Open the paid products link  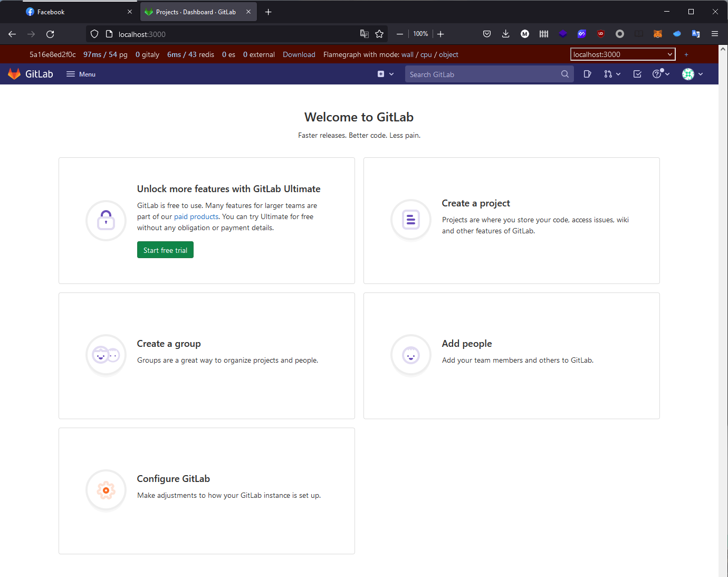click(196, 216)
